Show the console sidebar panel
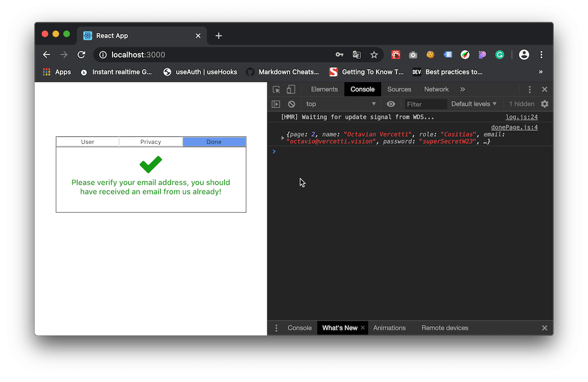Viewport: 588px width, 382px height. [276, 104]
